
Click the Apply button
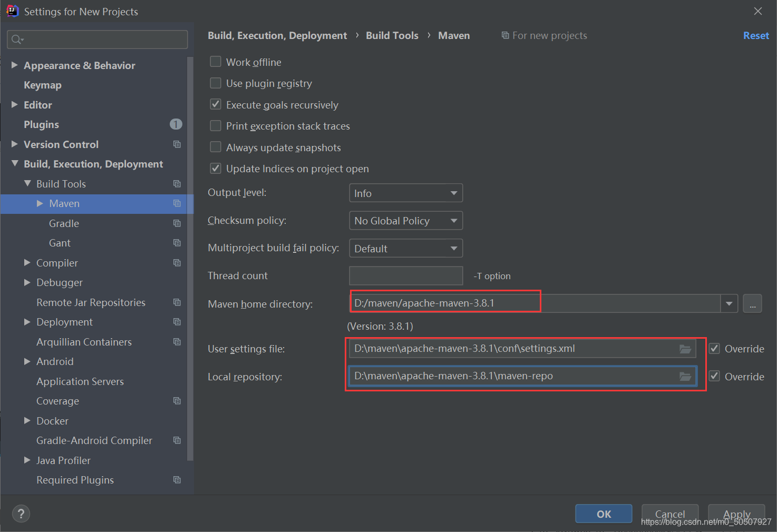pyautogui.click(x=736, y=514)
